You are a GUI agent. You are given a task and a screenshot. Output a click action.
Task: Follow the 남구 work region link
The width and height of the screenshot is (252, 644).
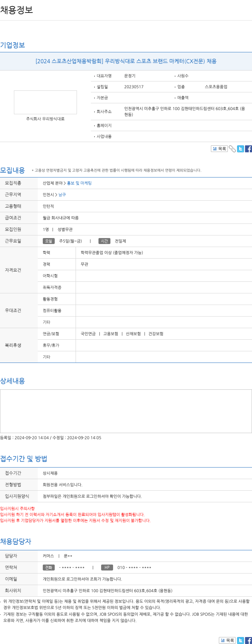coord(62,195)
